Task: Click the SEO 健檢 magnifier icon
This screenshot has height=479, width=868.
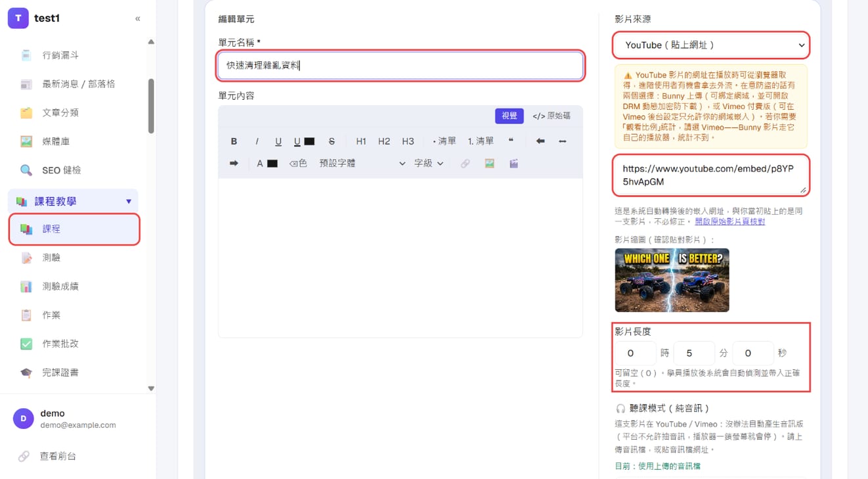Action: pyautogui.click(x=26, y=170)
